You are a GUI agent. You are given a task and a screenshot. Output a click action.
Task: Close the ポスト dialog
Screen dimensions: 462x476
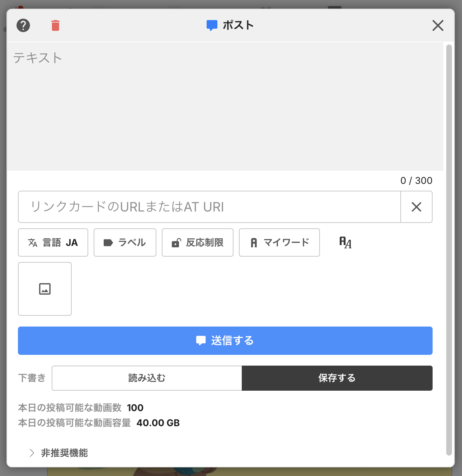tap(438, 25)
